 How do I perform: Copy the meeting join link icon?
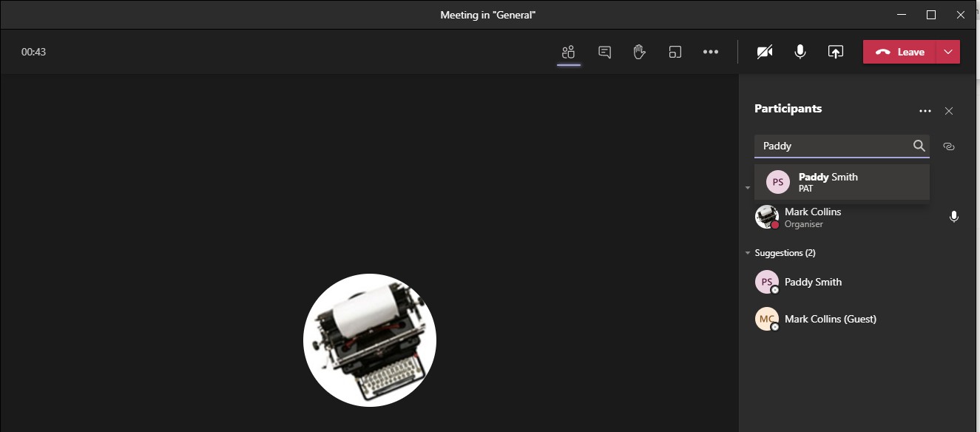point(949,146)
